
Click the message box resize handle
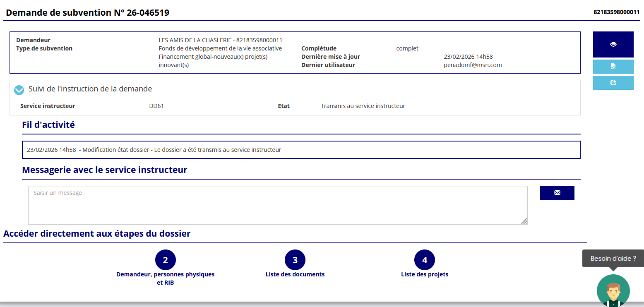coord(524,221)
